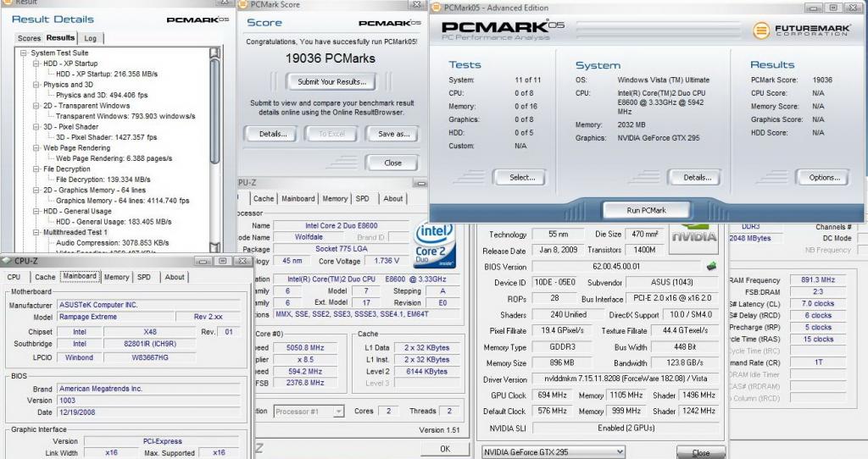This screenshot has width=868, height=459.
Task: Click the '1.736 V' core voltage value
Action: pos(387,261)
